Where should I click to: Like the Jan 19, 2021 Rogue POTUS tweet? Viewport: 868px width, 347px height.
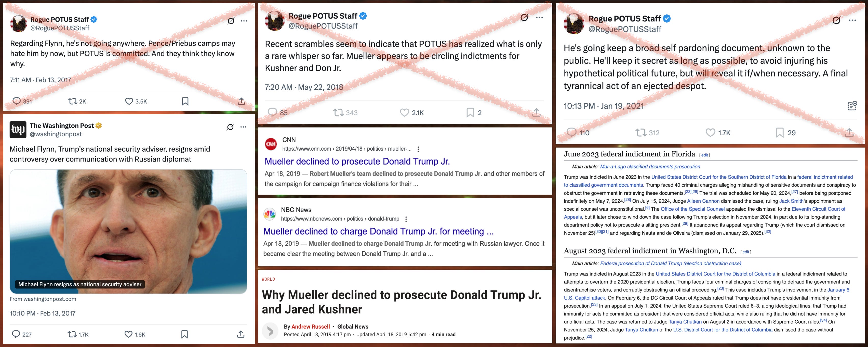pos(710,133)
